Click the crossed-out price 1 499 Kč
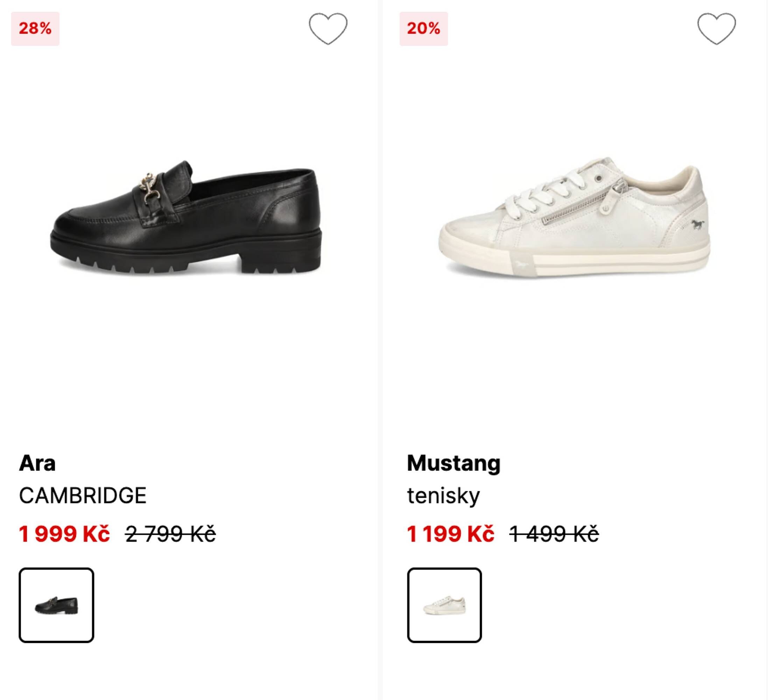768x700 pixels. 554,533
